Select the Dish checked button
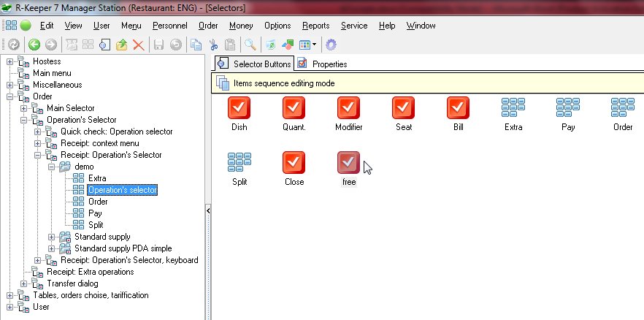The image size is (644, 320). click(x=239, y=107)
